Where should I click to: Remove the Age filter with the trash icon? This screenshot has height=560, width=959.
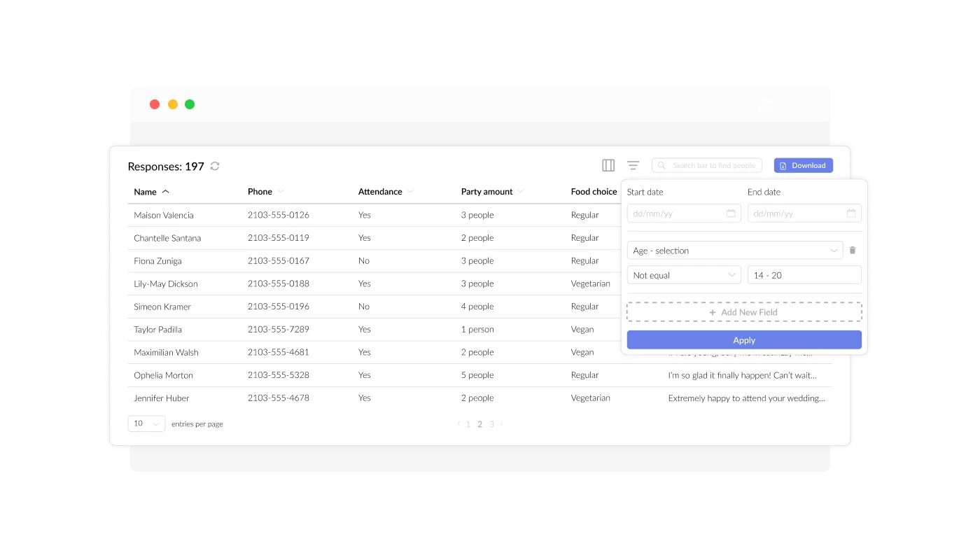(853, 250)
